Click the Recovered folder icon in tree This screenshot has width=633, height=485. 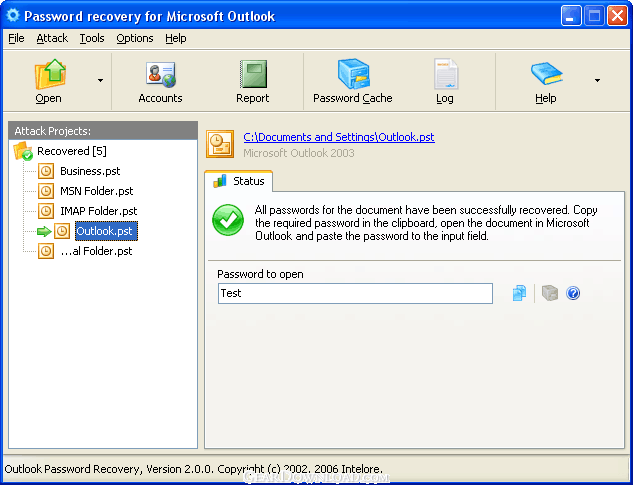[x=23, y=151]
